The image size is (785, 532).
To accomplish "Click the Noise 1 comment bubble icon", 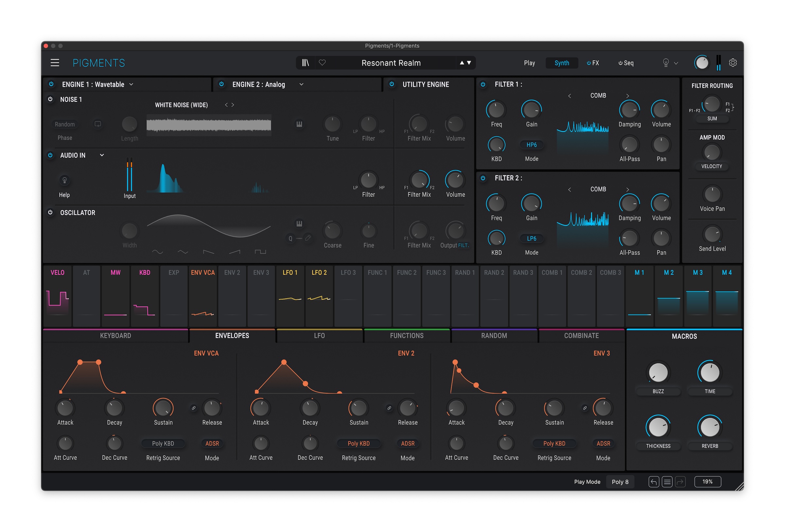I will (97, 124).
